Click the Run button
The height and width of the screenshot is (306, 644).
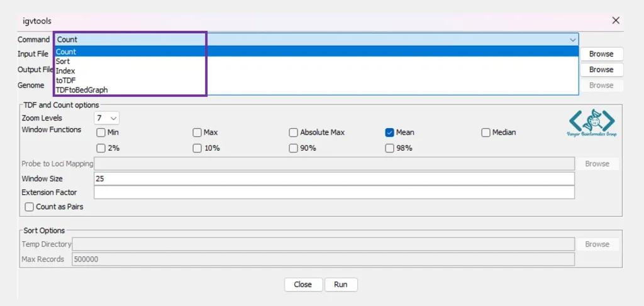coord(341,285)
